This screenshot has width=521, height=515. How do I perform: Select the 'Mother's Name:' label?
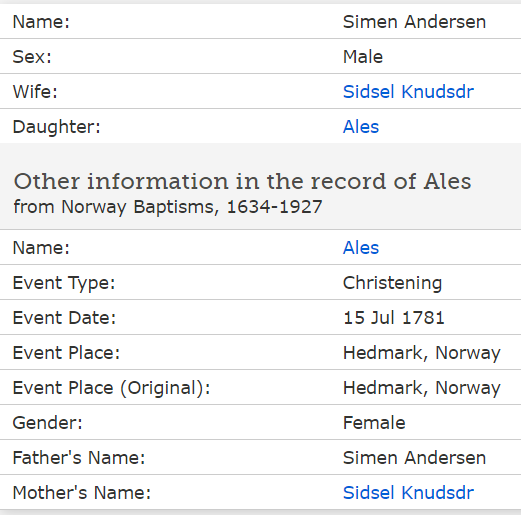pyautogui.click(x=82, y=492)
